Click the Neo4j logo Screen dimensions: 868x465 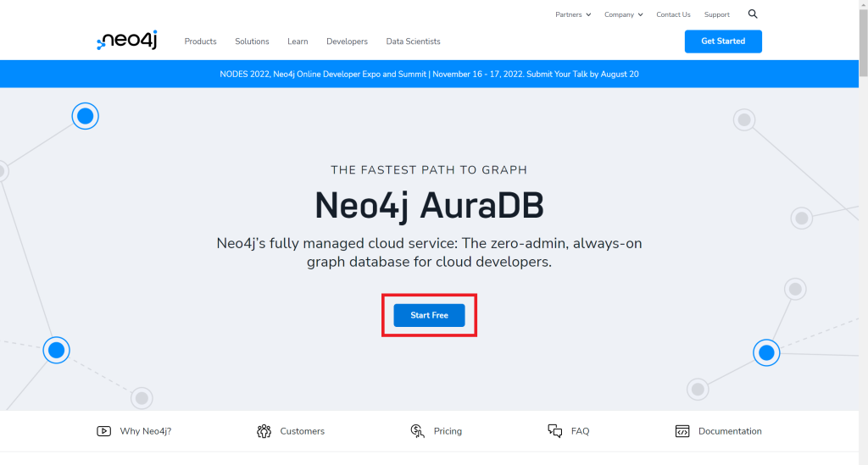127,41
